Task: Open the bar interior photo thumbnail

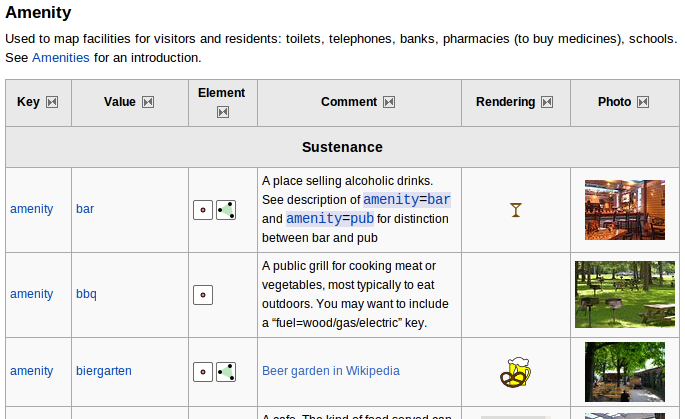Action: tap(625, 210)
